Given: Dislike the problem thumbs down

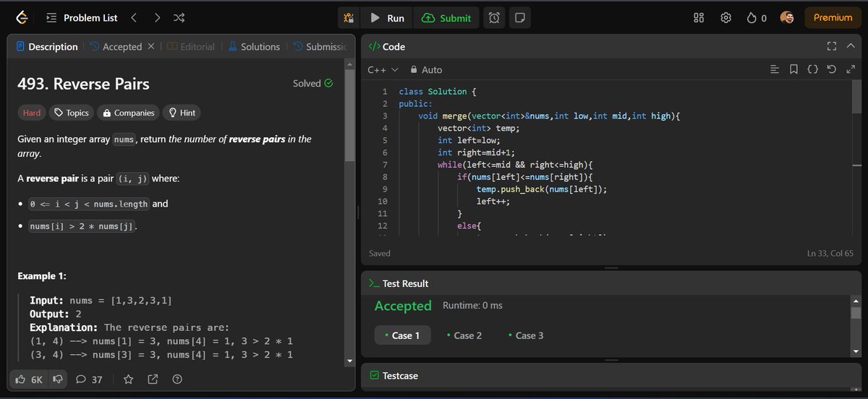Looking at the screenshot, I should coord(56,379).
